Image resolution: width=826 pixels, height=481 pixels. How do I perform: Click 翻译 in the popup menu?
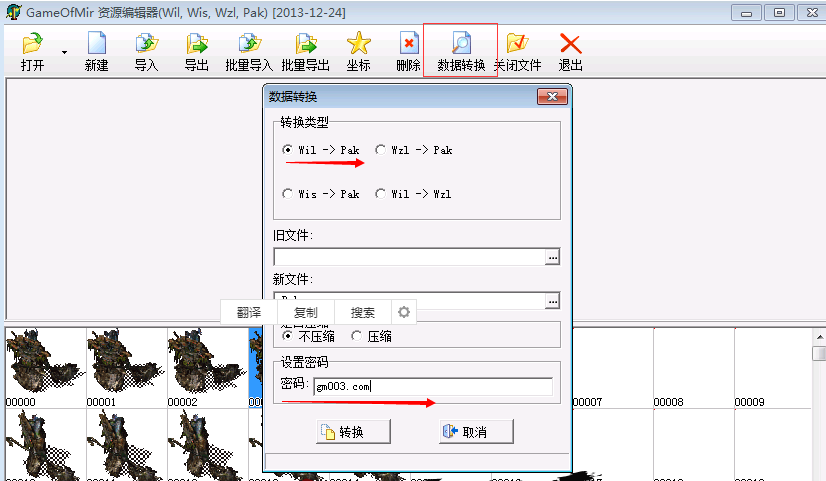(x=249, y=312)
